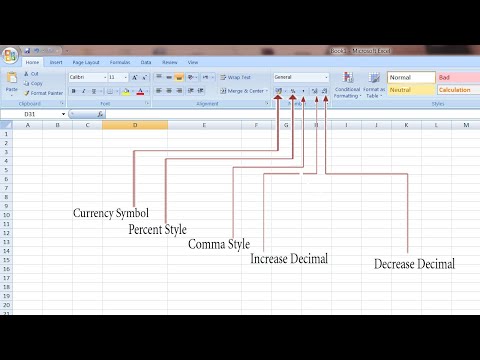The image size is (480, 360).
Task: Decrease the indent in the Alignment group
Action: (x=191, y=91)
